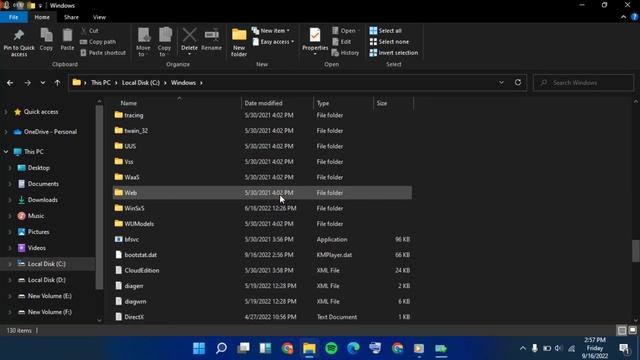Viewport: 640px width, 360px height.
Task: Click the Rename icon
Action: tap(211, 35)
